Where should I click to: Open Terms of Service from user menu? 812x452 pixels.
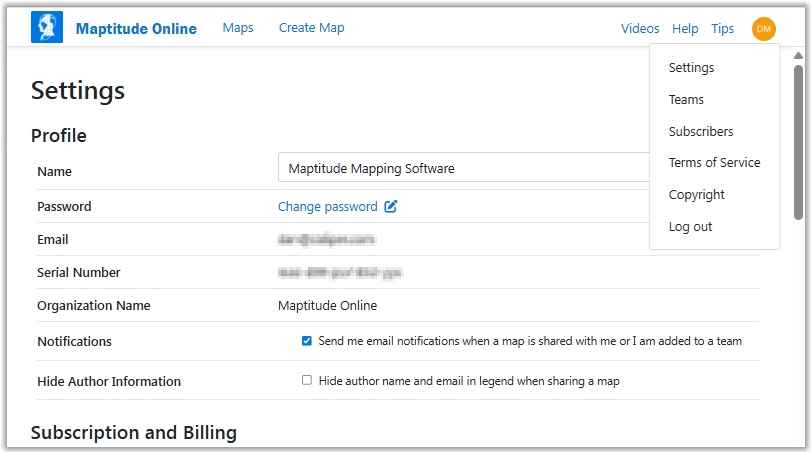point(714,163)
